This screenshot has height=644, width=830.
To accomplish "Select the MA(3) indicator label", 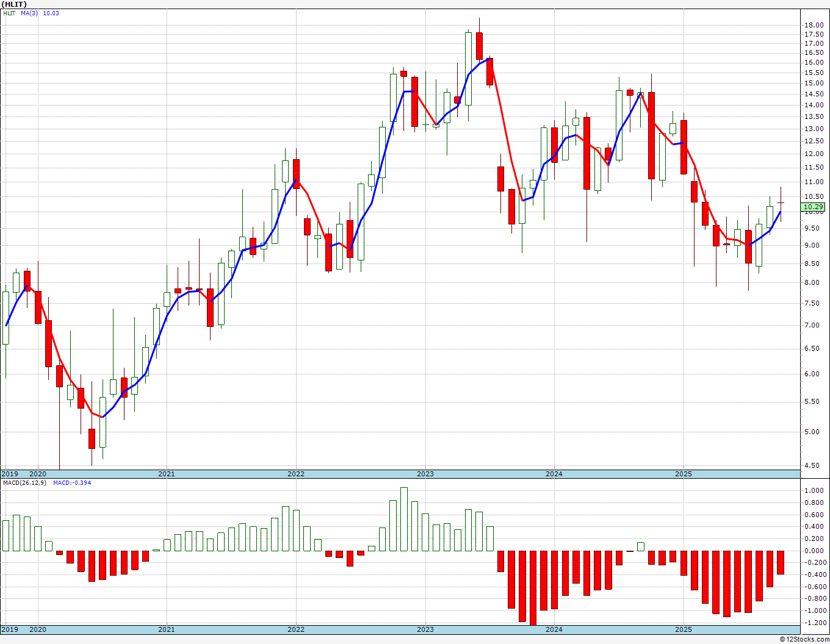I will [x=29, y=13].
